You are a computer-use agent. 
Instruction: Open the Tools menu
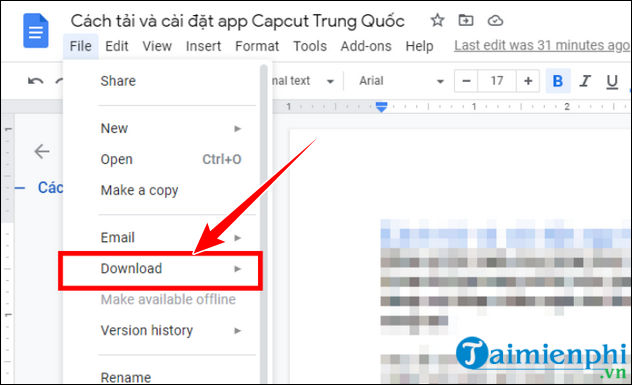click(310, 46)
